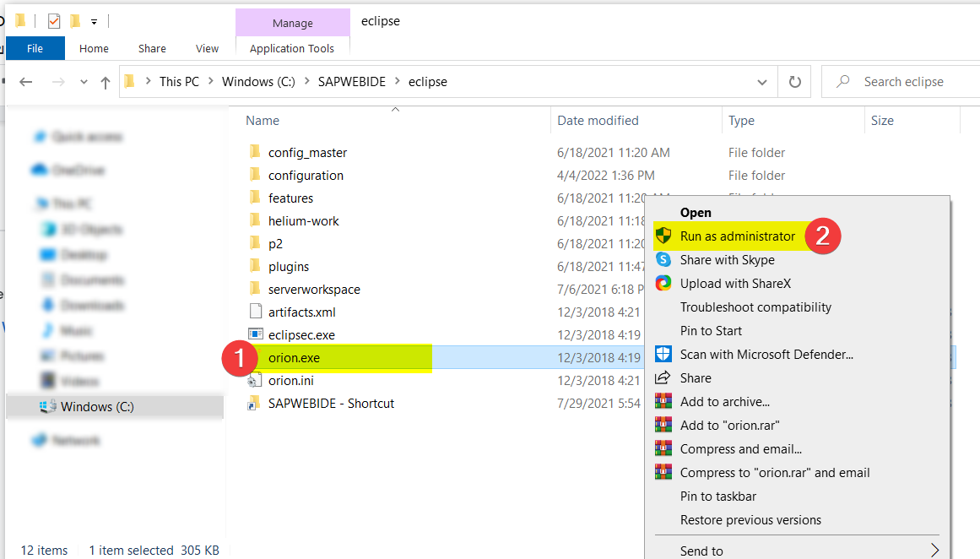
Task: Select the serverworkspace folder icon
Action: pyautogui.click(x=255, y=289)
